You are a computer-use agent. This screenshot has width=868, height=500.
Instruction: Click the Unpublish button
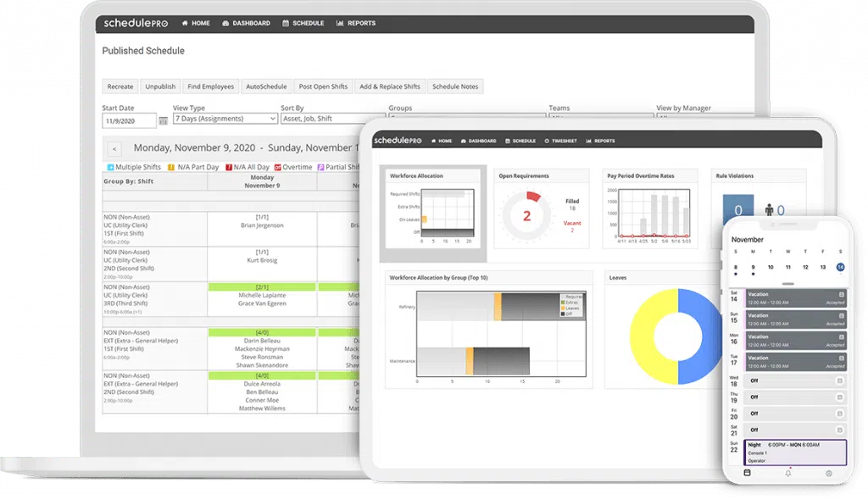click(160, 86)
